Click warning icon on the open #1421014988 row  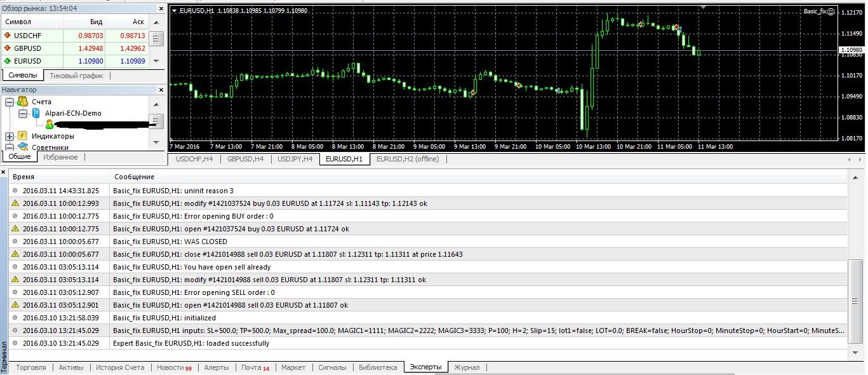15,305
